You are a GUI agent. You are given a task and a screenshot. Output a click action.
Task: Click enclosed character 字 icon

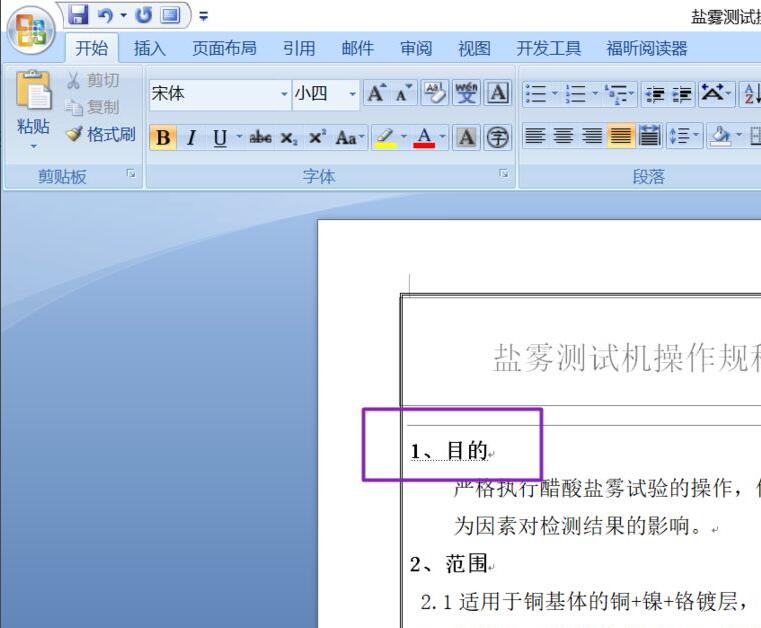(x=498, y=137)
